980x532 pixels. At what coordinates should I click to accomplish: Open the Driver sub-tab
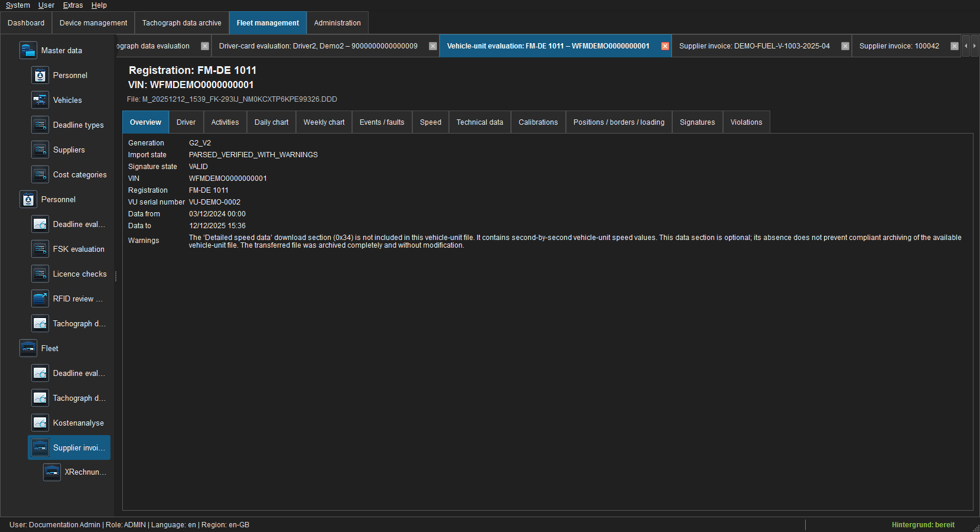point(186,122)
